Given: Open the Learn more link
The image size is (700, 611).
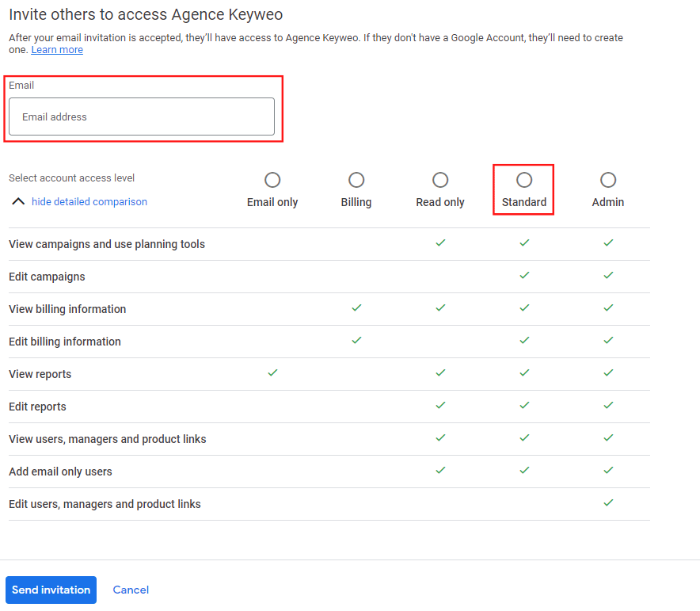Looking at the screenshot, I should point(57,50).
